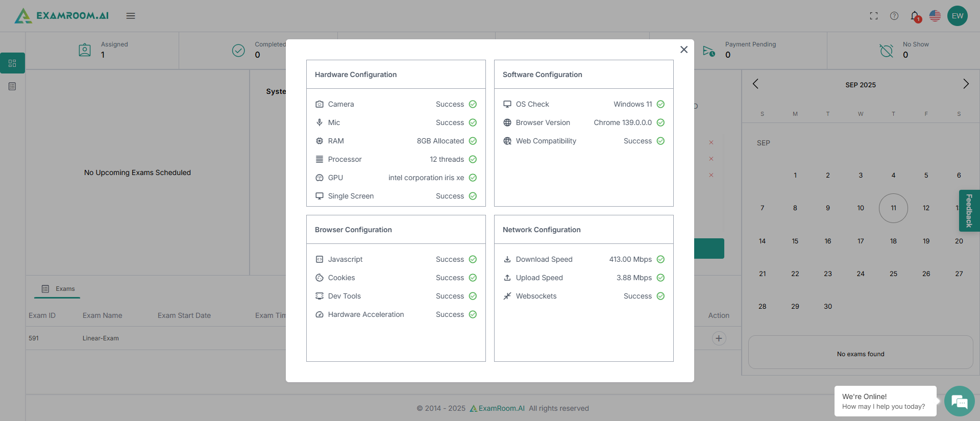
Task: Open the help question mark icon
Action: click(x=894, y=16)
